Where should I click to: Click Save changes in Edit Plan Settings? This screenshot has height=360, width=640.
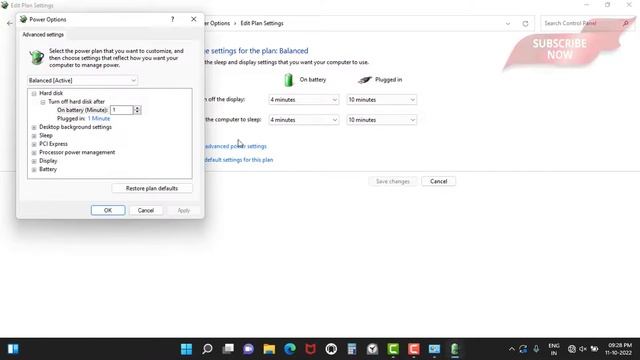pyautogui.click(x=393, y=181)
